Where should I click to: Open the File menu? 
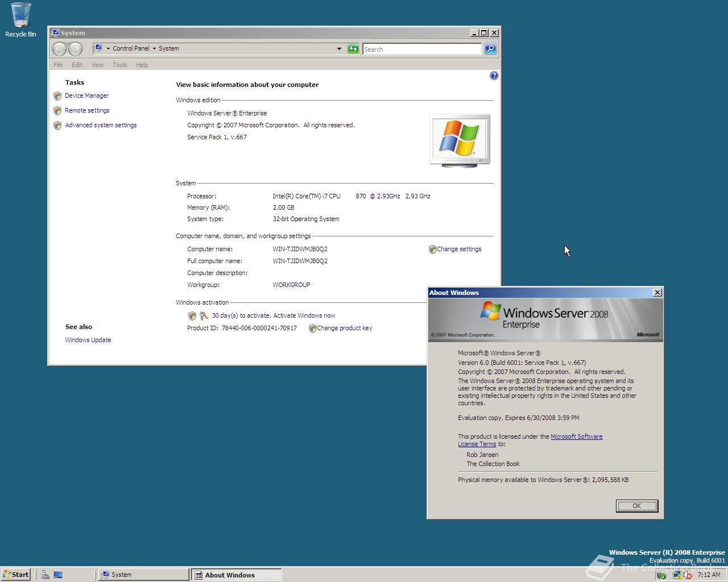(x=58, y=65)
